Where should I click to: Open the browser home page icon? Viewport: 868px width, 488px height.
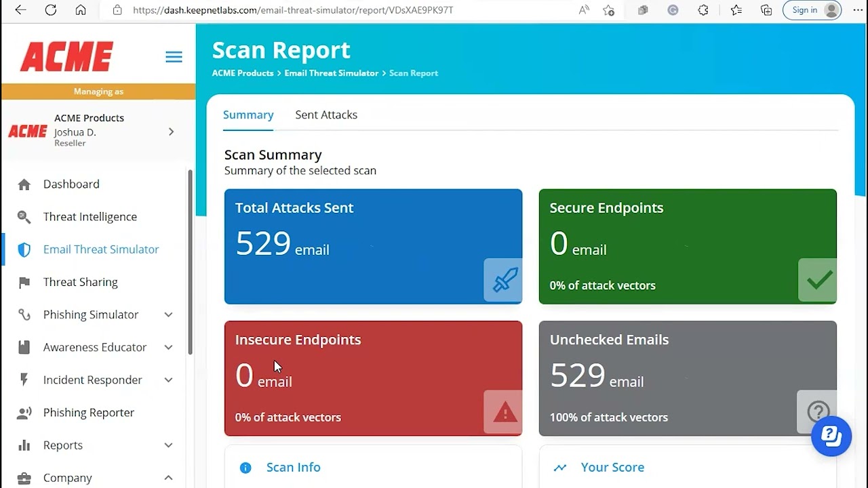pyautogui.click(x=81, y=10)
